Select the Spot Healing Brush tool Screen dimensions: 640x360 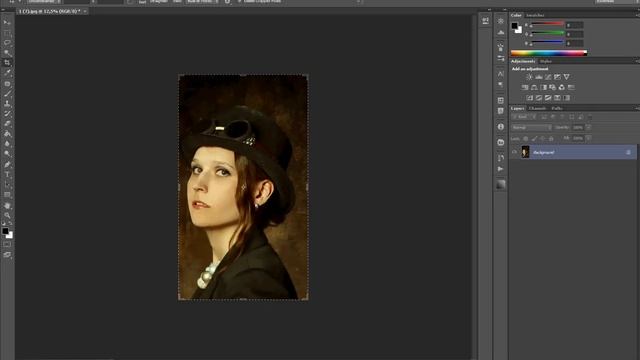point(7,84)
